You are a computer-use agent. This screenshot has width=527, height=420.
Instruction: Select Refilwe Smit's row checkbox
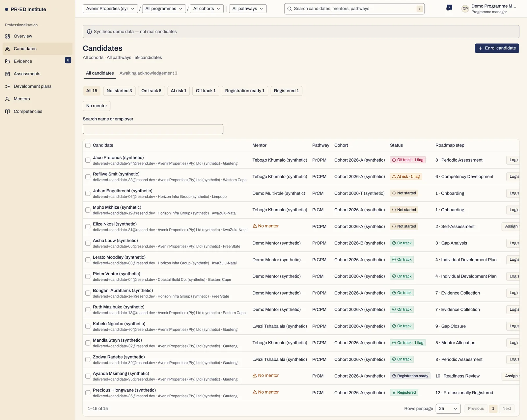point(88,177)
